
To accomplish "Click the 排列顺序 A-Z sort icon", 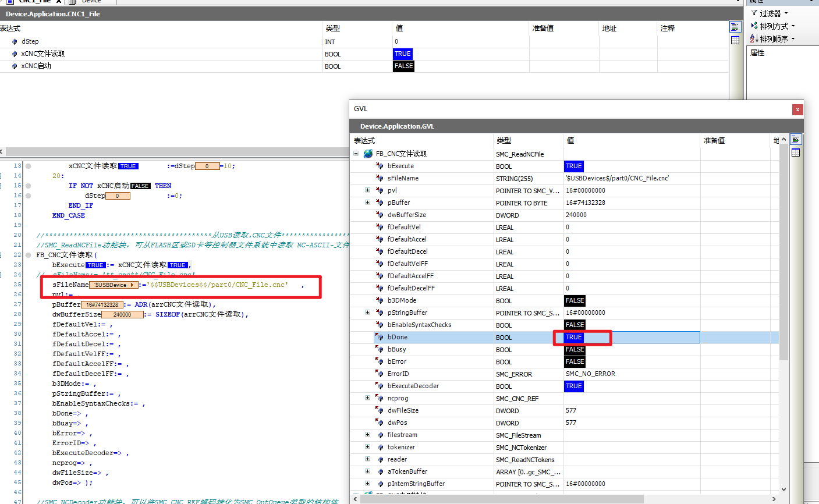I will point(754,38).
